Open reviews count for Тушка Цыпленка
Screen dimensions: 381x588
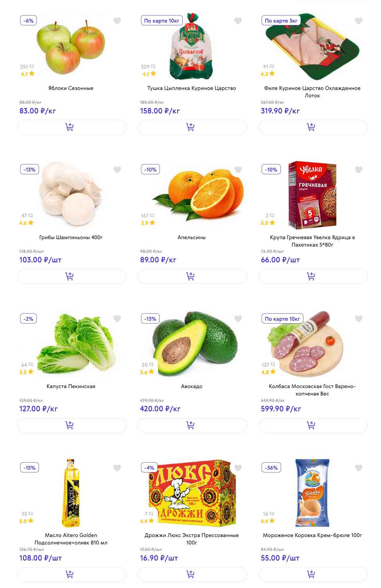tap(148, 67)
